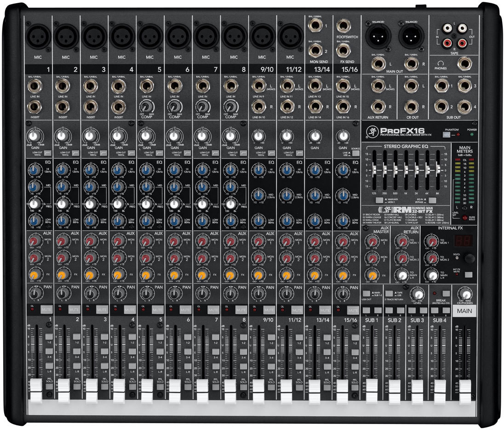Click the 1K graphic EQ slider
Image resolution: width=504 pixels, height=430 pixels.
[407, 170]
